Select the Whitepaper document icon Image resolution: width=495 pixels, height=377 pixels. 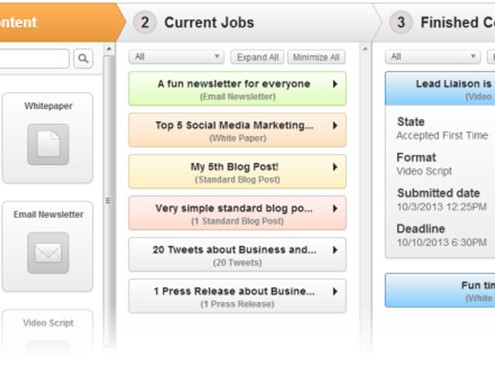(x=48, y=144)
